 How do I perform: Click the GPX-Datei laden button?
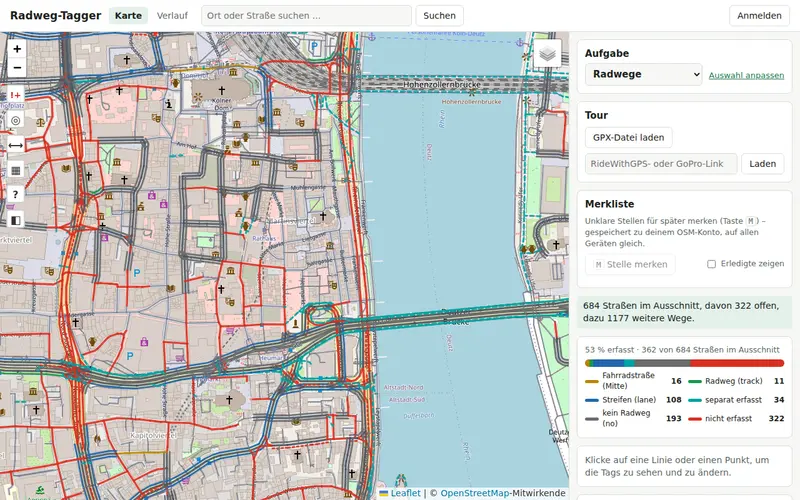[628, 138]
